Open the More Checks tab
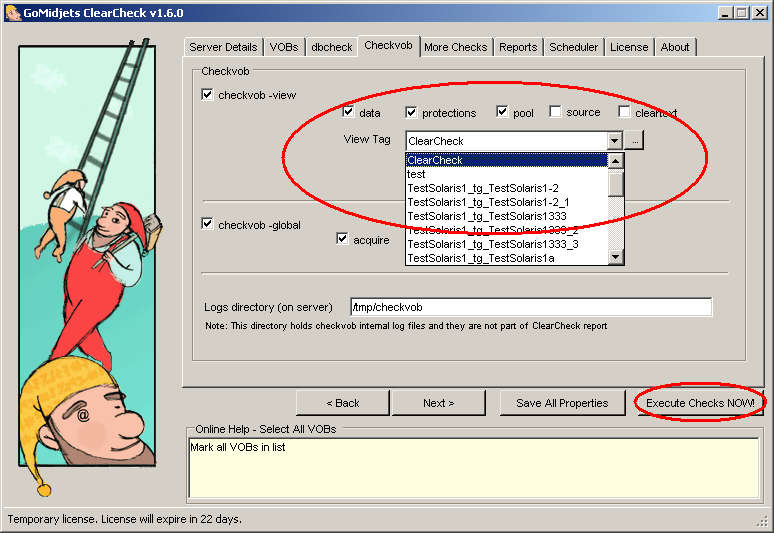 pos(455,47)
